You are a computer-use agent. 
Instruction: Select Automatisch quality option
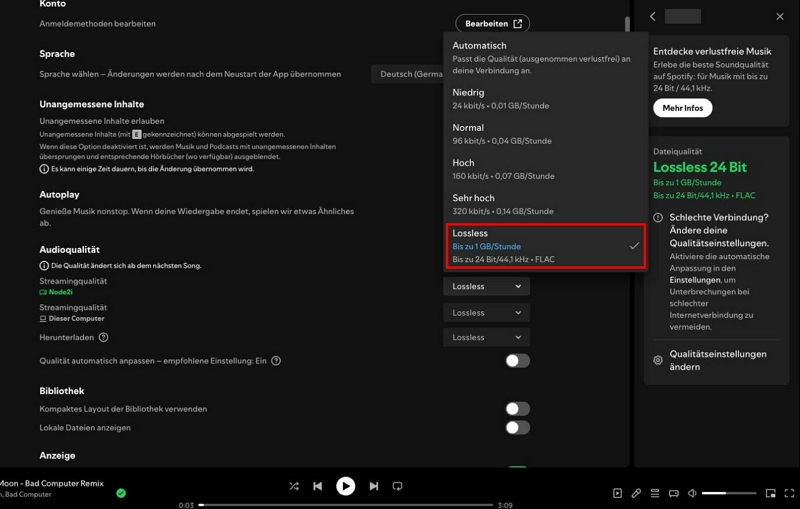545,58
